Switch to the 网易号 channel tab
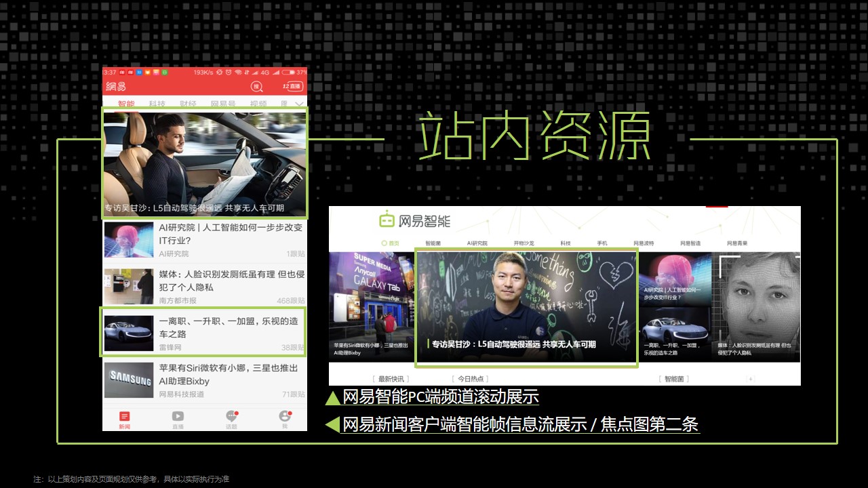 (223, 103)
